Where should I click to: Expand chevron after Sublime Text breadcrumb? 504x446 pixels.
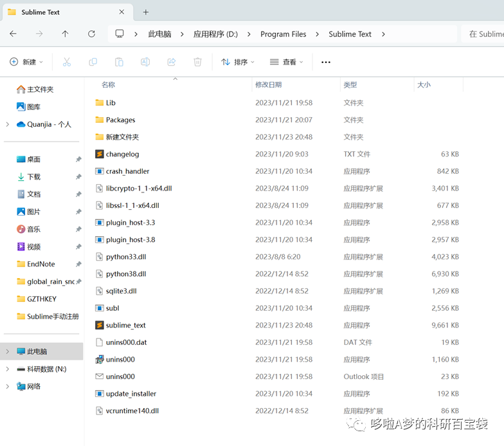(383, 34)
